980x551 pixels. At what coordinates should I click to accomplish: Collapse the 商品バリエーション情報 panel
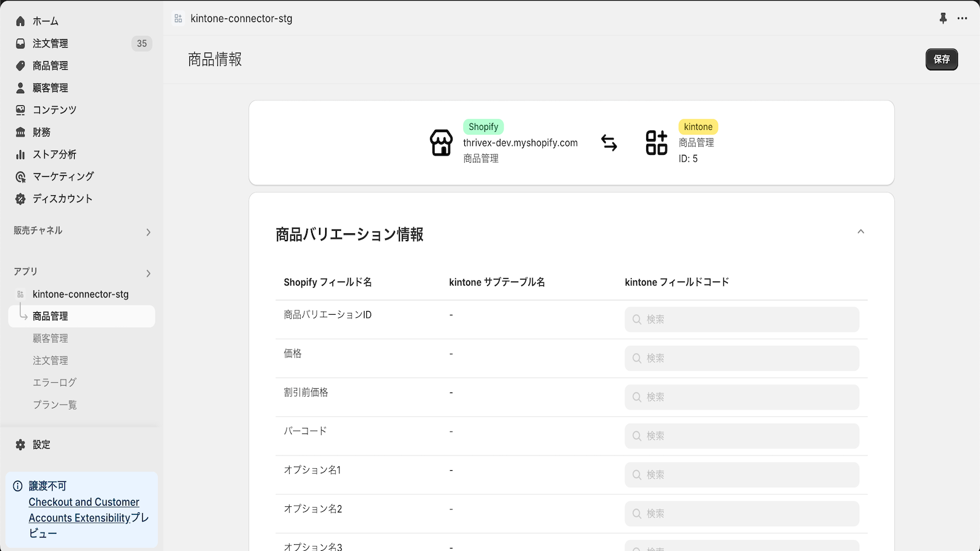[x=861, y=231]
